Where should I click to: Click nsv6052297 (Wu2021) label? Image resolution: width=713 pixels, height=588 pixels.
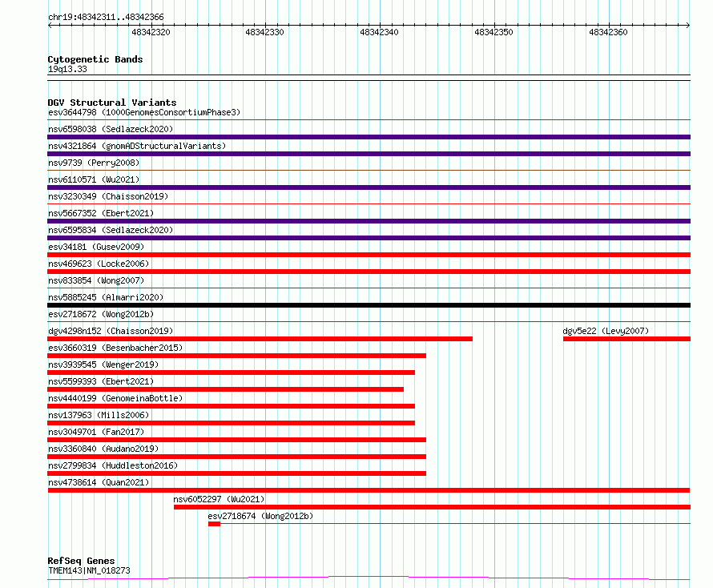(219, 499)
